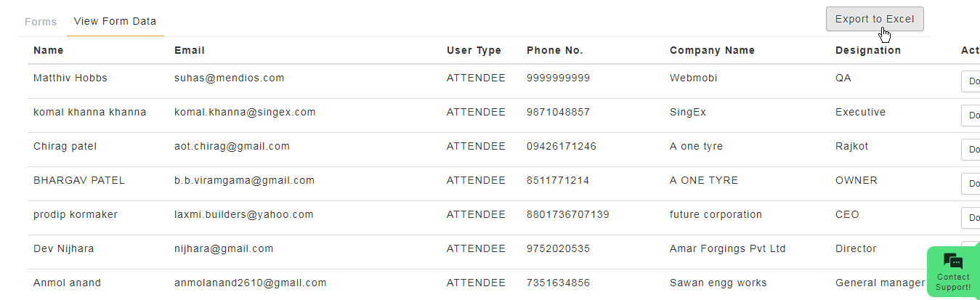Viewport: 980px width, 300px height.
Task: Click the User Type column header
Action: [x=474, y=50]
